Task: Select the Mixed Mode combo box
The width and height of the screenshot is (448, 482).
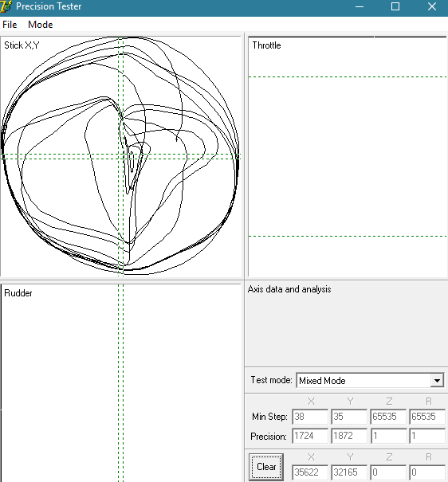Action: 370,381
